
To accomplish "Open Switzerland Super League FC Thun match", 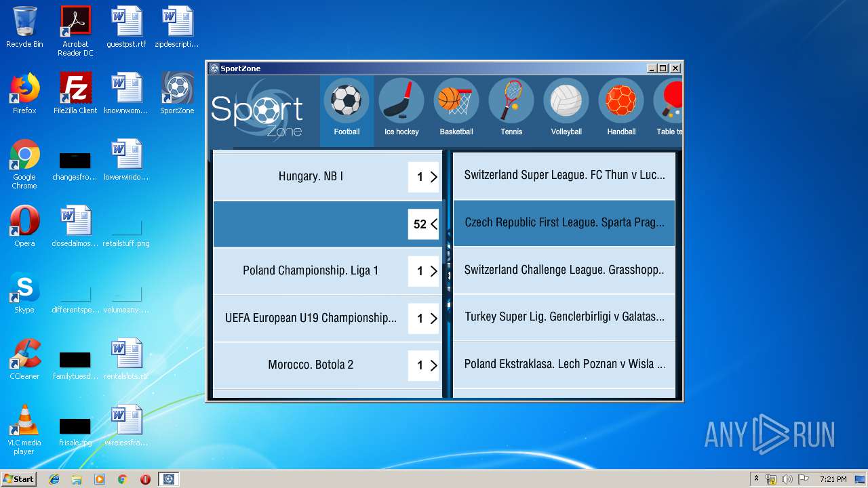I will (564, 175).
